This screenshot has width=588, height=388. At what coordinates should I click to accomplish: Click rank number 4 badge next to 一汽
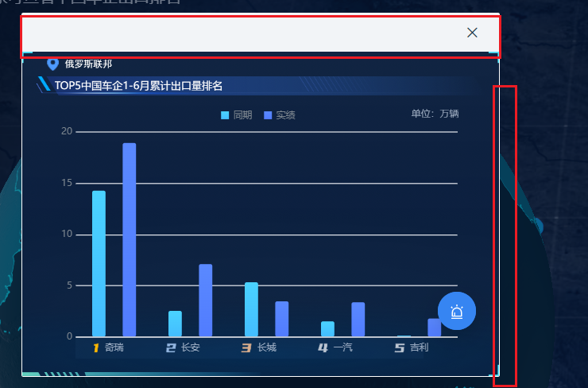[x=323, y=348]
